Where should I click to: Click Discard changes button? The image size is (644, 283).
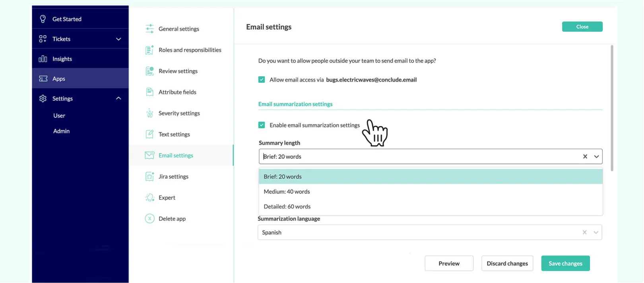[507, 263]
